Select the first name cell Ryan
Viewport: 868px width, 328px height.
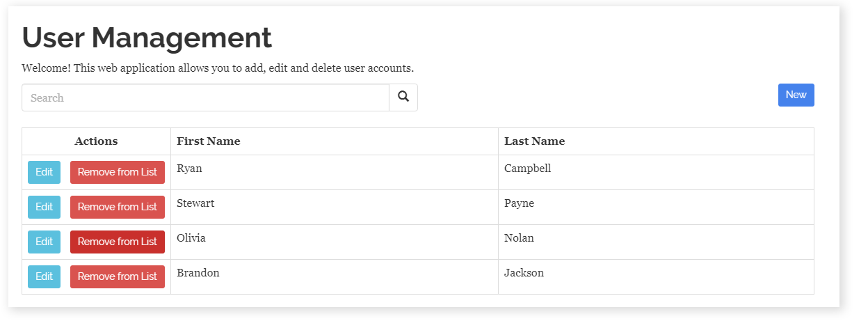click(190, 169)
